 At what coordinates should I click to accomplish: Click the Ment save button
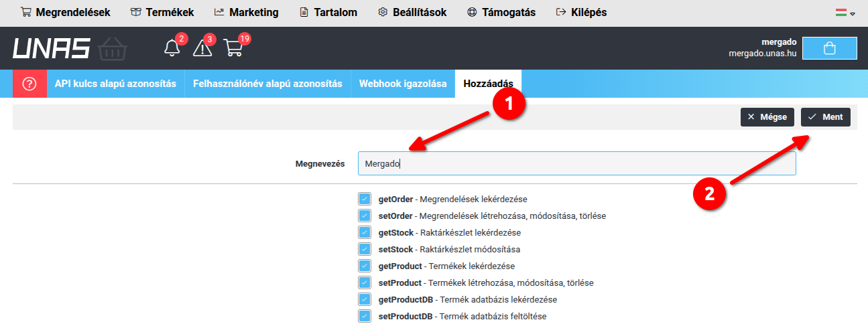click(x=825, y=117)
